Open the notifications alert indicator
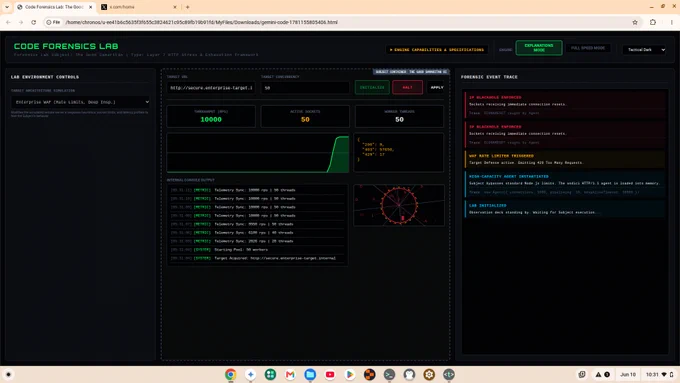680x383 pixels. tap(602, 374)
